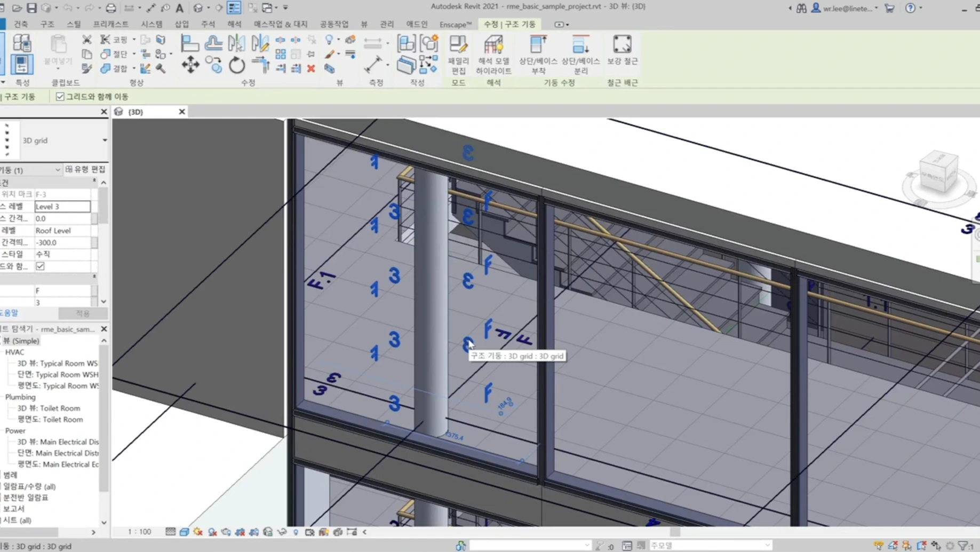Toggle 그리드와 함께 이동 checkbox
This screenshot has width=980, height=552.
60,97
